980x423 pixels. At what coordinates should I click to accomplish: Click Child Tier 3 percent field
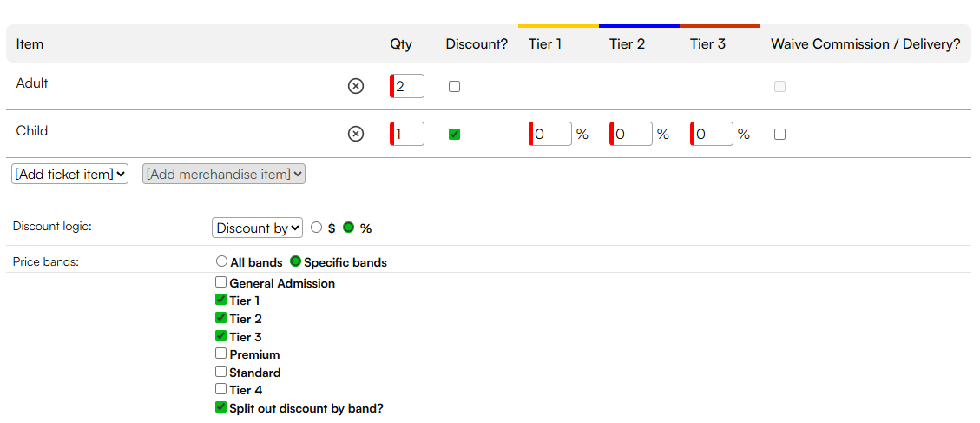click(x=712, y=134)
